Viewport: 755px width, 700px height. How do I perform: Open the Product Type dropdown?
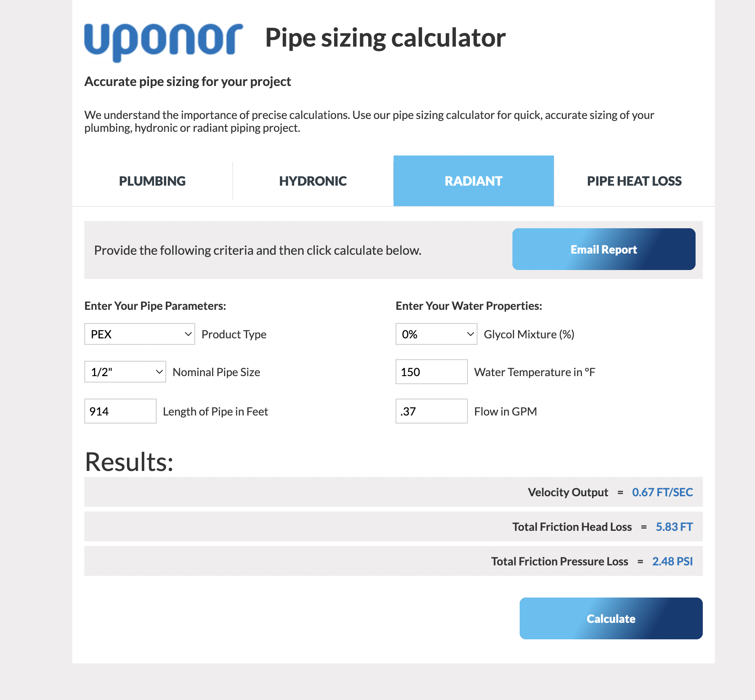tap(140, 334)
